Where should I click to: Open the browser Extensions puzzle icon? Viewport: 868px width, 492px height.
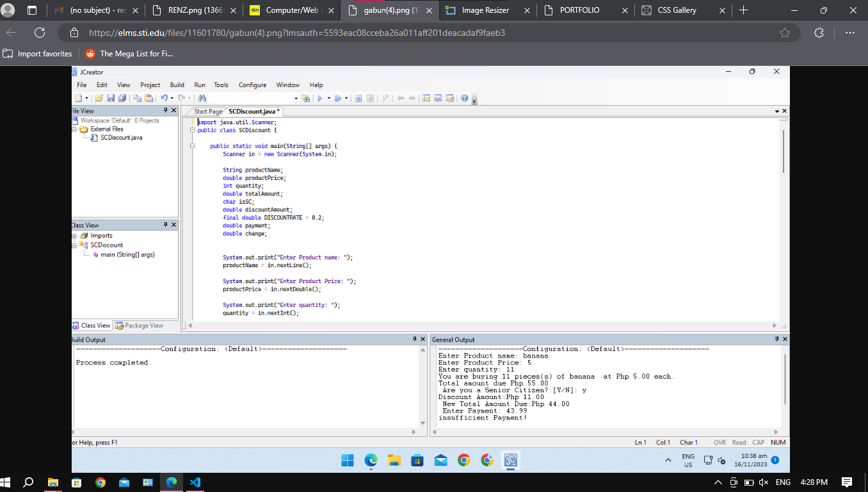point(819,33)
